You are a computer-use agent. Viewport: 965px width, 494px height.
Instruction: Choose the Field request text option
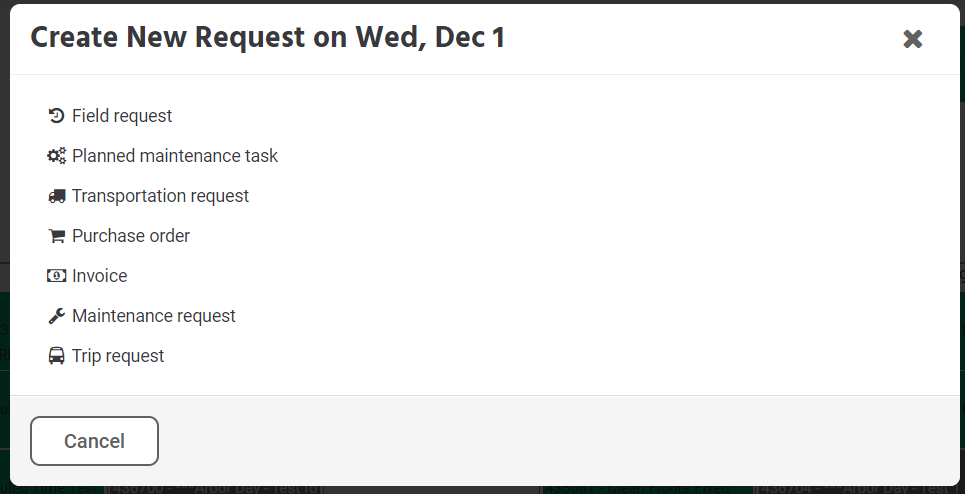pyautogui.click(x=122, y=116)
